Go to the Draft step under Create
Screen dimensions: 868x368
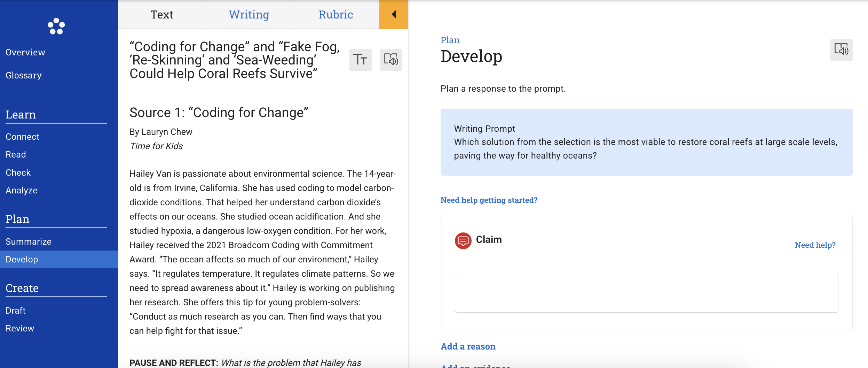pos(16,310)
